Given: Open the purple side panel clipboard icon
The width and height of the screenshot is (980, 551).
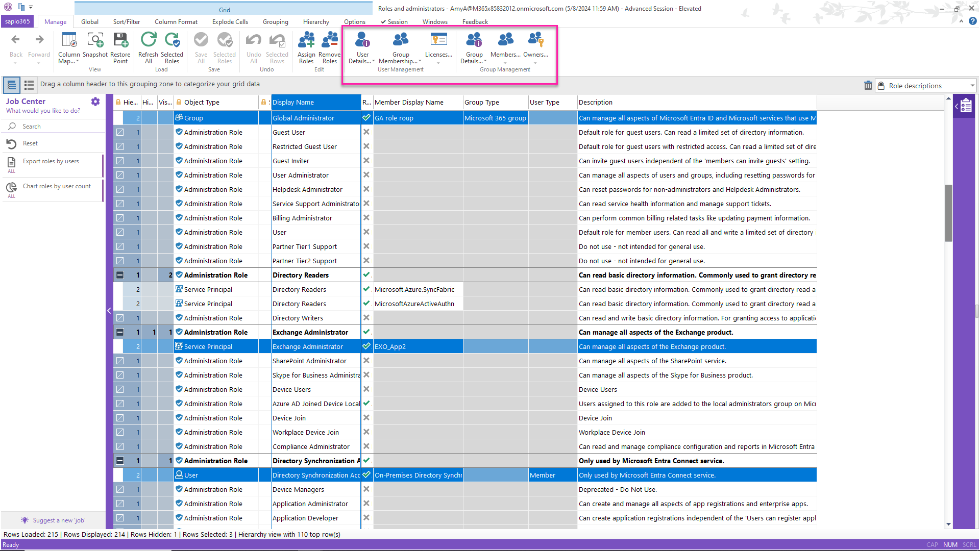Looking at the screenshot, I should pyautogui.click(x=966, y=106).
